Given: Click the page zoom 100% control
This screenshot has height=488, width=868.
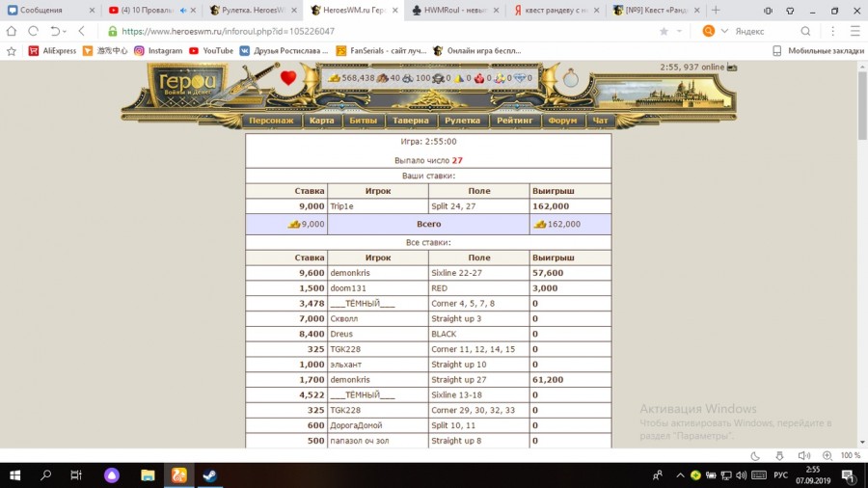Looking at the screenshot, I should point(850,455).
